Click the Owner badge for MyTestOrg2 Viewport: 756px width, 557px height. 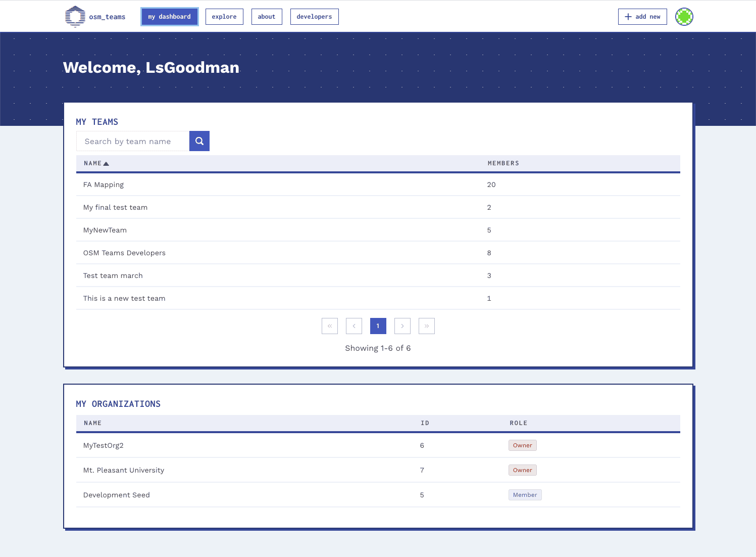point(522,445)
